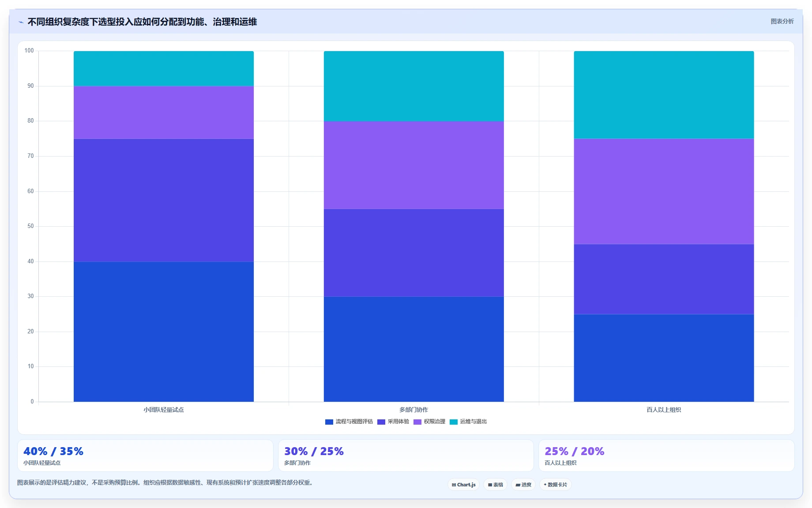This screenshot has width=812, height=508.
Task: Click the teal top segment of 小团队轻量试点 bar
Action: pyautogui.click(x=164, y=68)
